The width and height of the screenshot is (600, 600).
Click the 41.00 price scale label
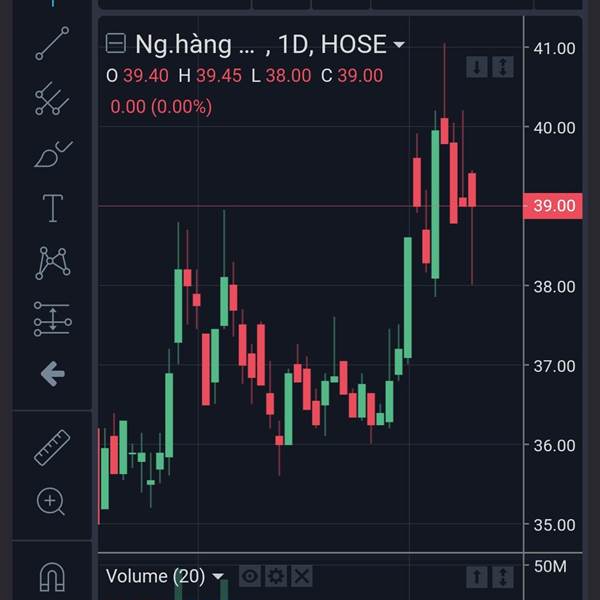coord(554,49)
